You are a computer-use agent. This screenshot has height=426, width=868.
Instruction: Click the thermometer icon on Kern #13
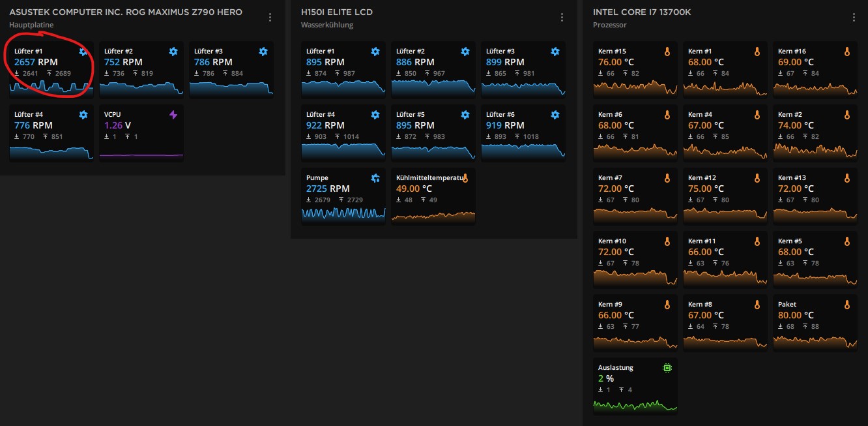pyautogui.click(x=847, y=178)
